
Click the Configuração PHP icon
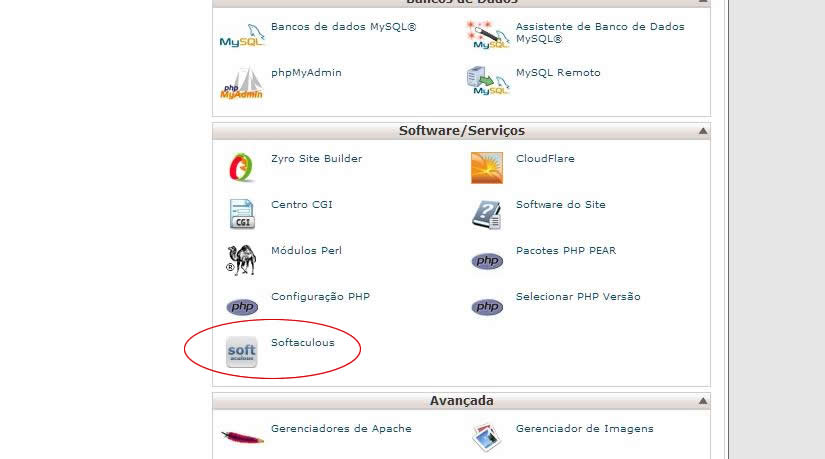(x=242, y=306)
